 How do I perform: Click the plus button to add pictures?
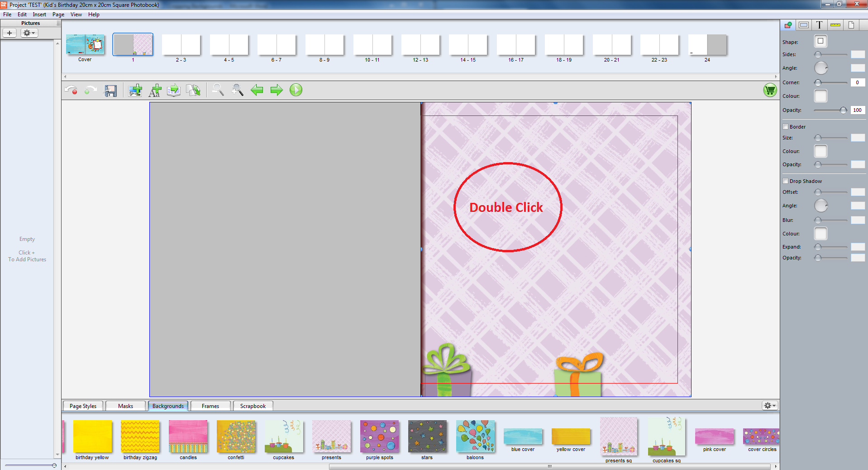[x=10, y=33]
